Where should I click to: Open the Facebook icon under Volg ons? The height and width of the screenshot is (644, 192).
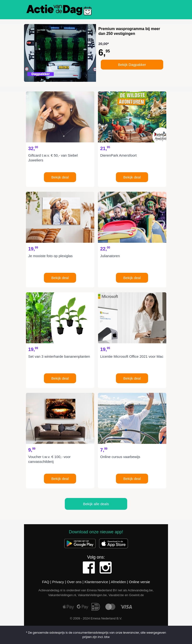(x=89, y=567)
